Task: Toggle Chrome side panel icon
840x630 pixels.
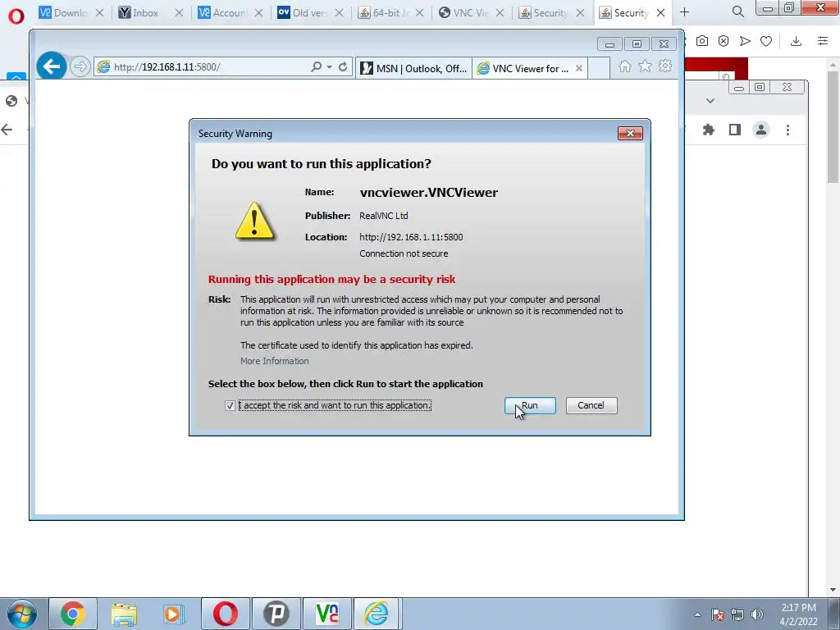Action: point(735,130)
